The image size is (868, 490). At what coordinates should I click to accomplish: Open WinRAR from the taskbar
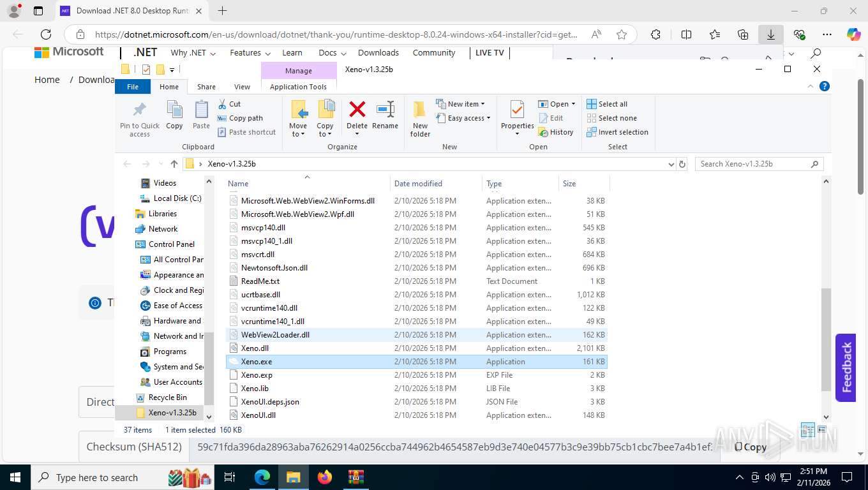[x=355, y=477]
